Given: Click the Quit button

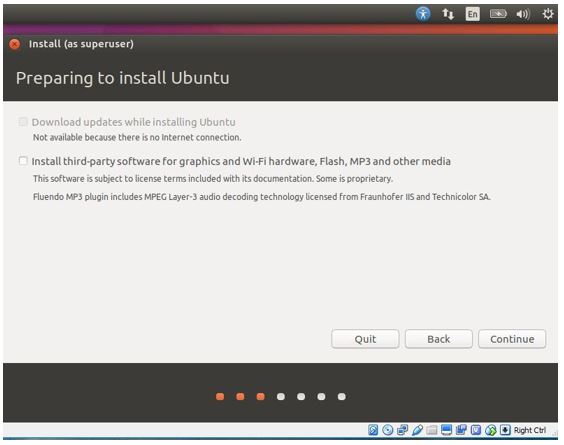Looking at the screenshot, I should (365, 339).
